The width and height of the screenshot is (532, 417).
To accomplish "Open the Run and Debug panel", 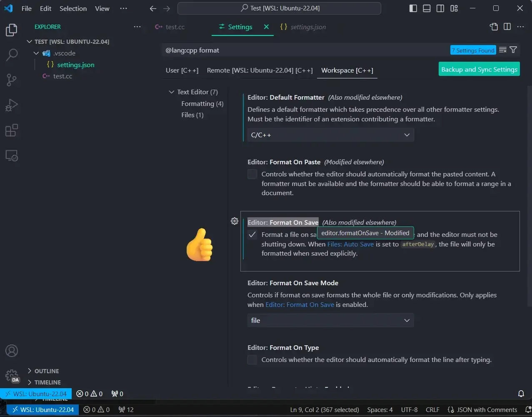I will point(12,105).
